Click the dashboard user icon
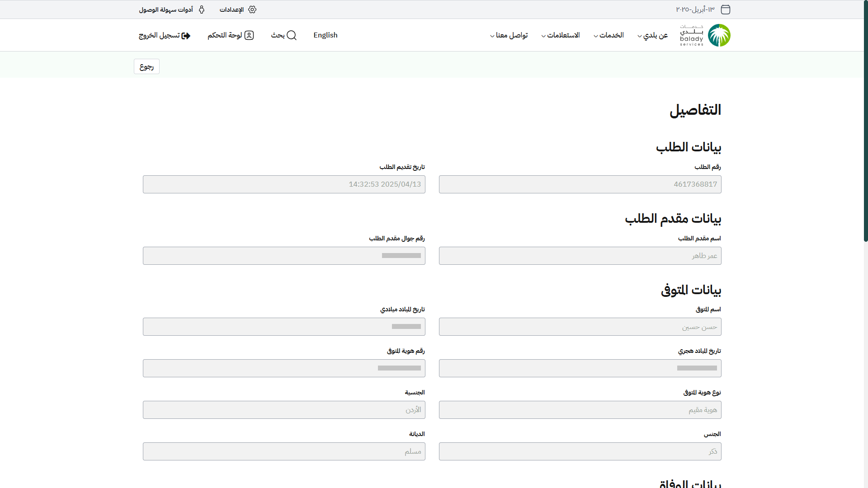868x488 pixels. (249, 35)
